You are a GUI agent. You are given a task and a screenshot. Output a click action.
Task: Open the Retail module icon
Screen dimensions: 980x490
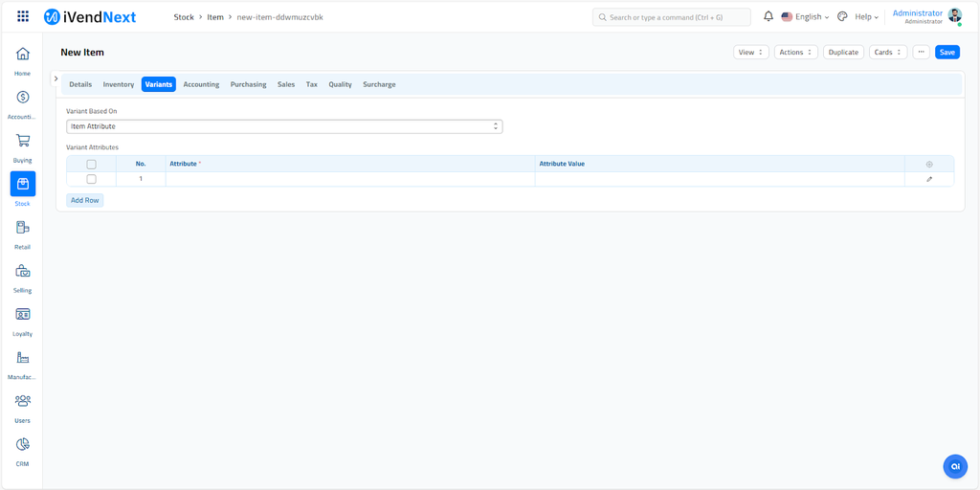click(23, 228)
